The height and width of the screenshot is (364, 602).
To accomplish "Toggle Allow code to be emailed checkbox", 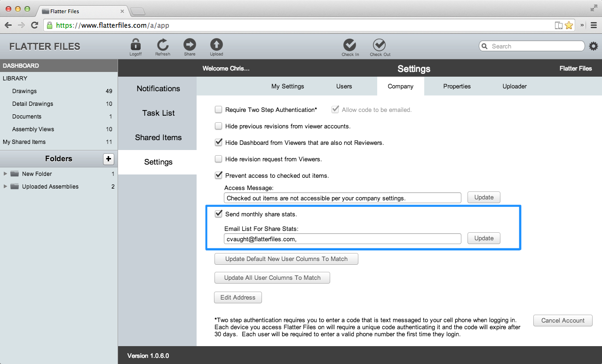I will coord(335,110).
